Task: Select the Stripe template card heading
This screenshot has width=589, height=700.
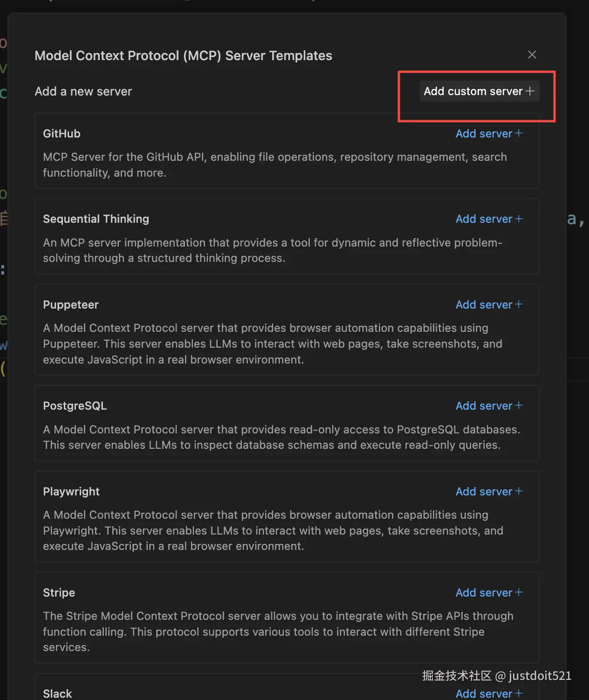Action: click(x=59, y=593)
